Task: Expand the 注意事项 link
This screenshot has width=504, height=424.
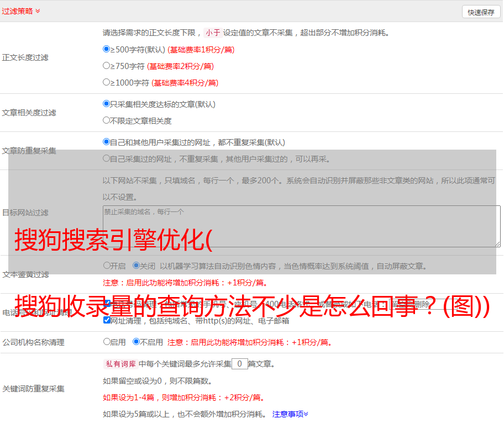Action: [x=290, y=414]
